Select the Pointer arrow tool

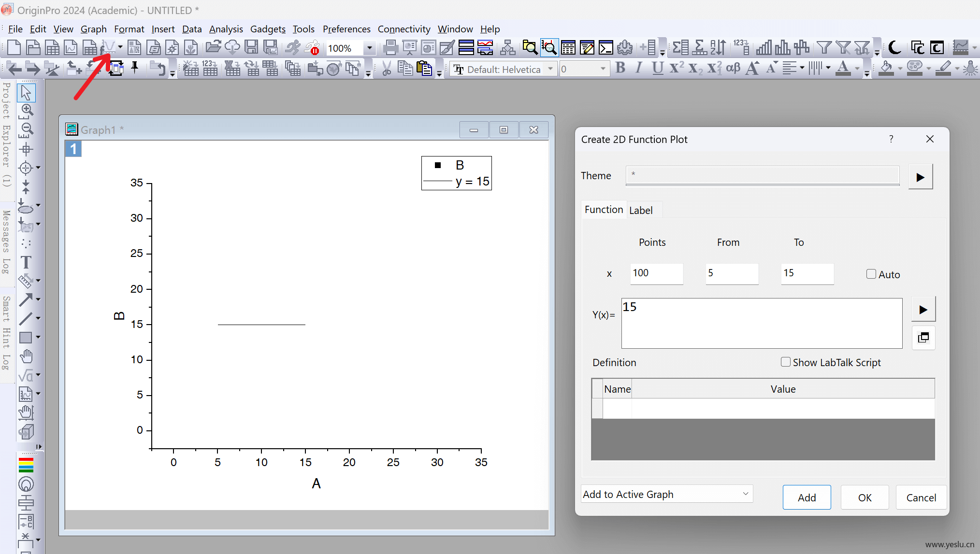26,92
